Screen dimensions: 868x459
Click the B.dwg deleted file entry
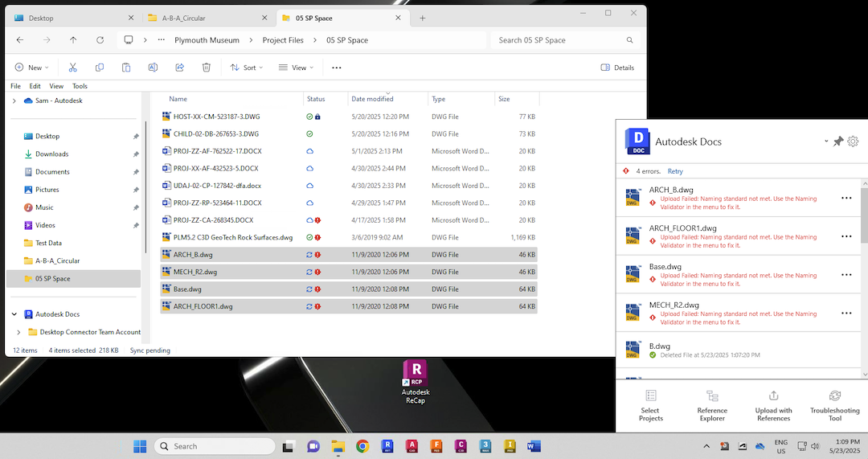point(739,350)
